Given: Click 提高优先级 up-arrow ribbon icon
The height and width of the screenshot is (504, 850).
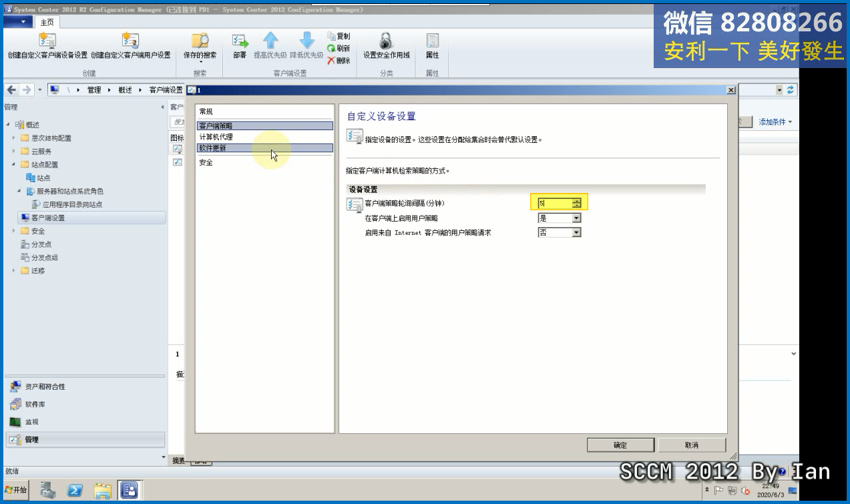Looking at the screenshot, I should (x=270, y=41).
